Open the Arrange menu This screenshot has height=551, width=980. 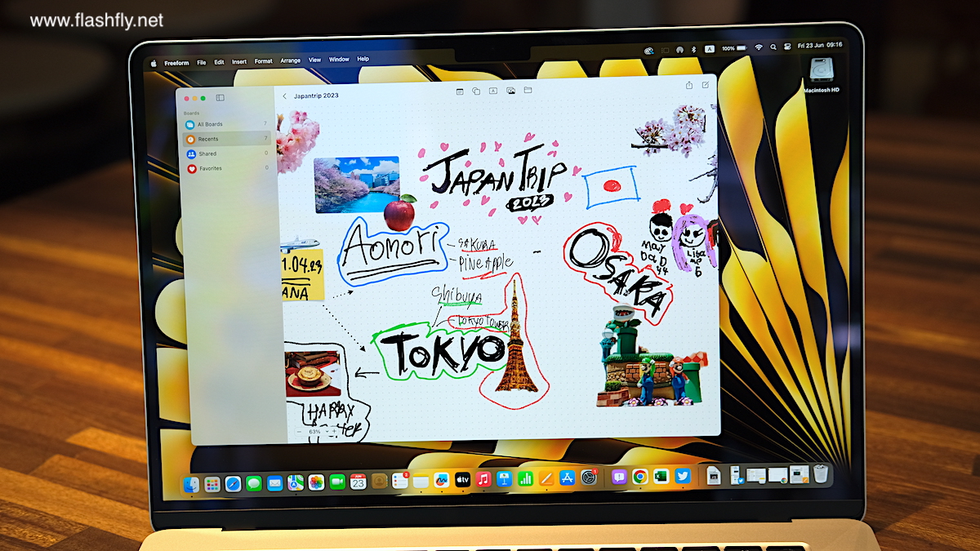tap(290, 60)
